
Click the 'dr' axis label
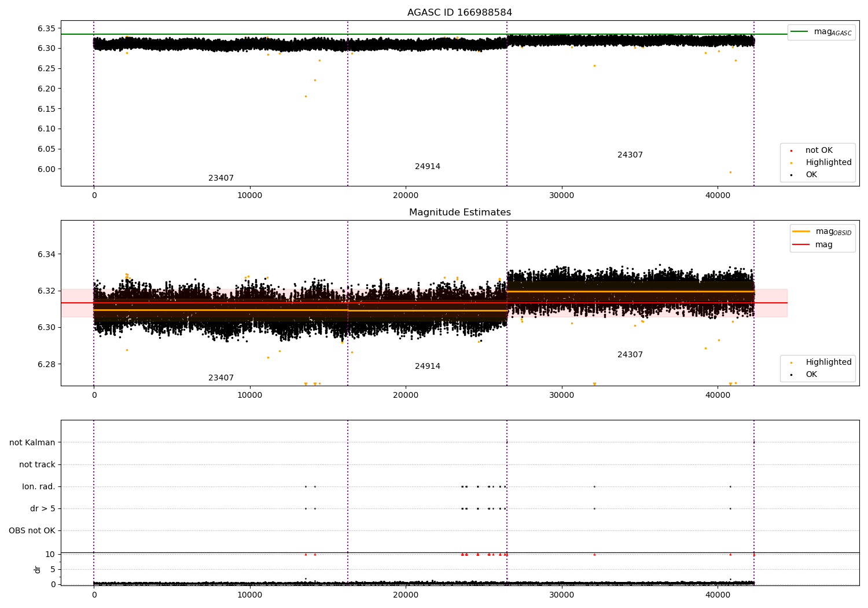[x=38, y=570]
